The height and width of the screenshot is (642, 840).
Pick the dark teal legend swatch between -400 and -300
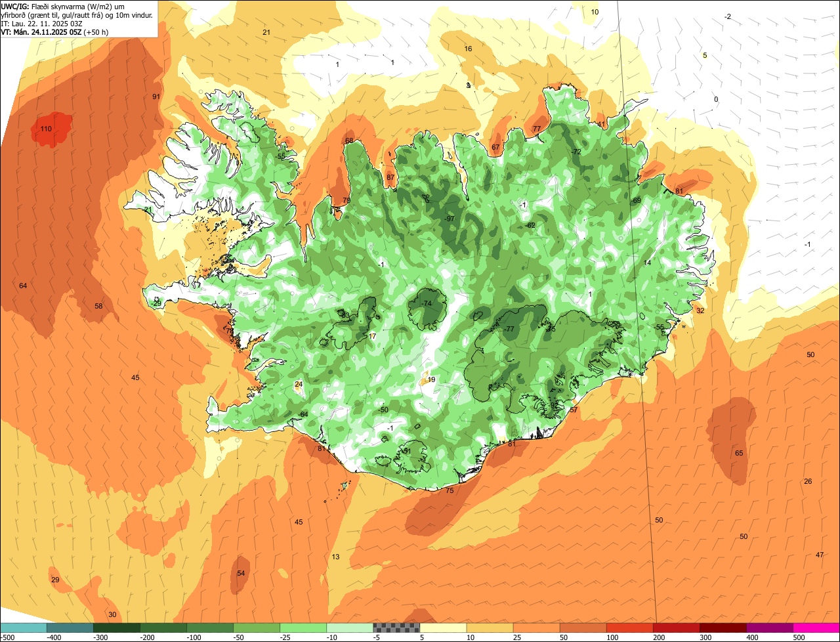pos(70,628)
